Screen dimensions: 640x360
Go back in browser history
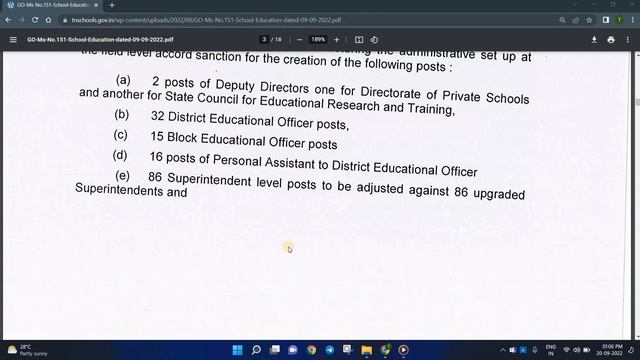[x=8, y=20]
